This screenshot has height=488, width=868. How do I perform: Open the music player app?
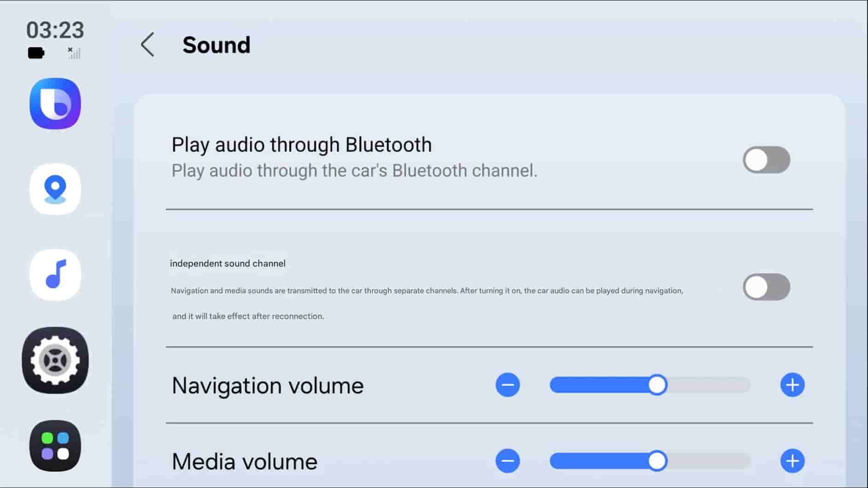(55, 275)
